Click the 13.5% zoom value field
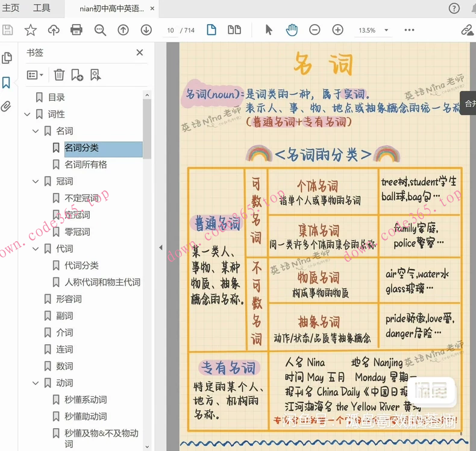476x451 pixels. 367,30
